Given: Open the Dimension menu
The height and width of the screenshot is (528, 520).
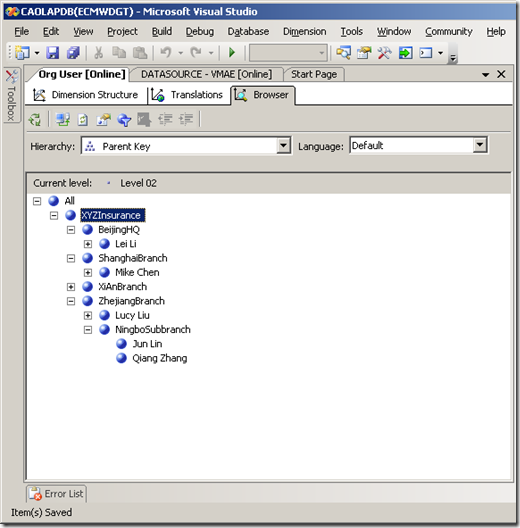Looking at the screenshot, I should pyautogui.click(x=304, y=31).
